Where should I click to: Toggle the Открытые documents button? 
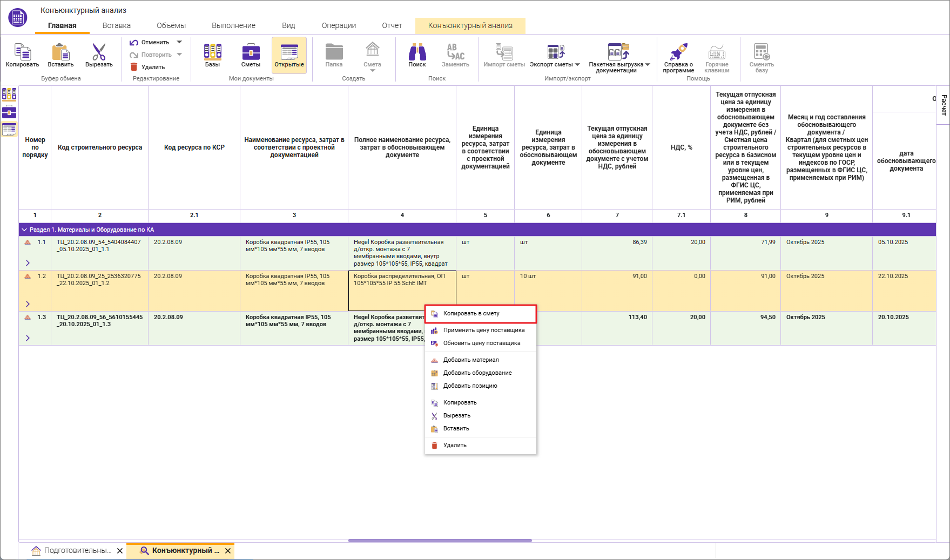[289, 55]
